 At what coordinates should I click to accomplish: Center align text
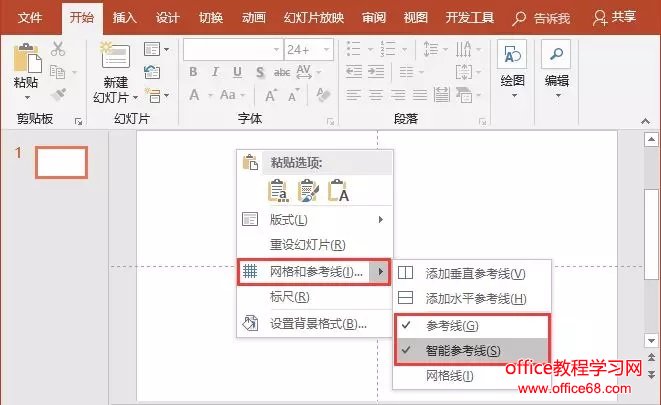click(376, 95)
